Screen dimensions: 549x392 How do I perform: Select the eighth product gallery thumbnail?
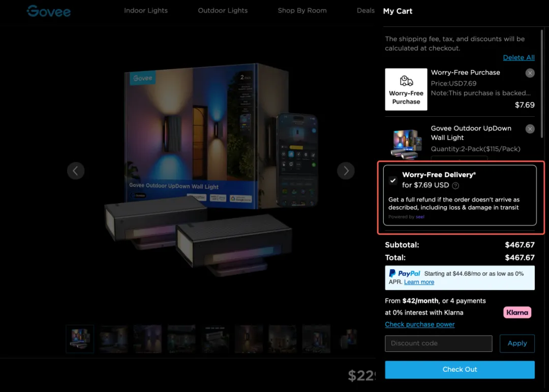point(316,339)
